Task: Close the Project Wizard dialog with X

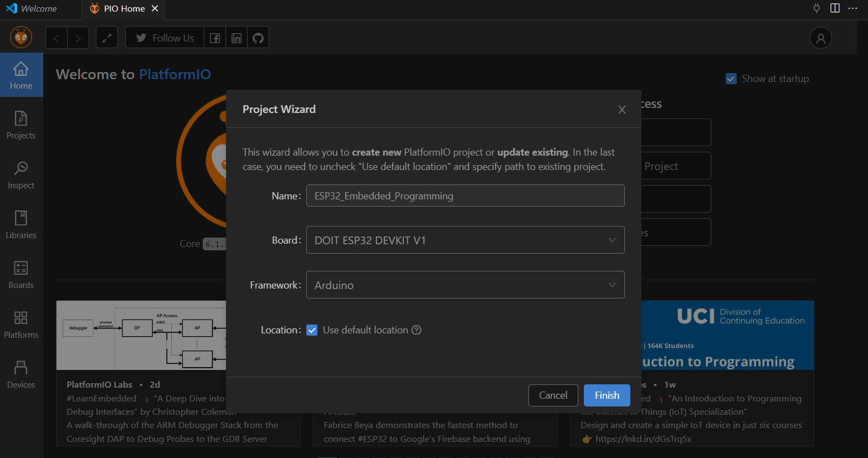Action: (622, 110)
